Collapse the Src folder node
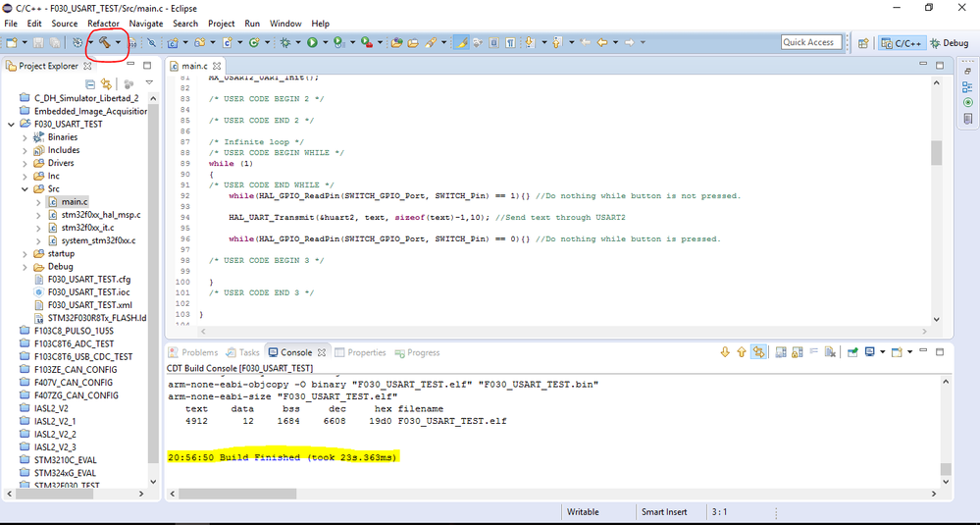 click(x=25, y=188)
